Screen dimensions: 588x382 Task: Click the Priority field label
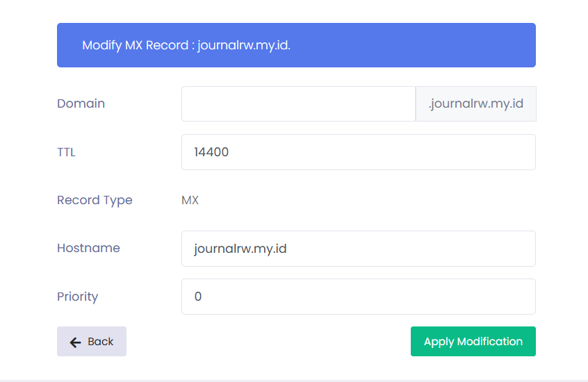(77, 297)
